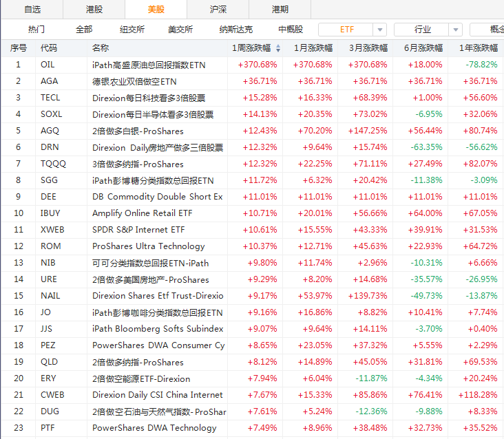Open 2倍做空能源ETF-Direxion name
The height and width of the screenshot is (439, 504).
tap(141, 378)
